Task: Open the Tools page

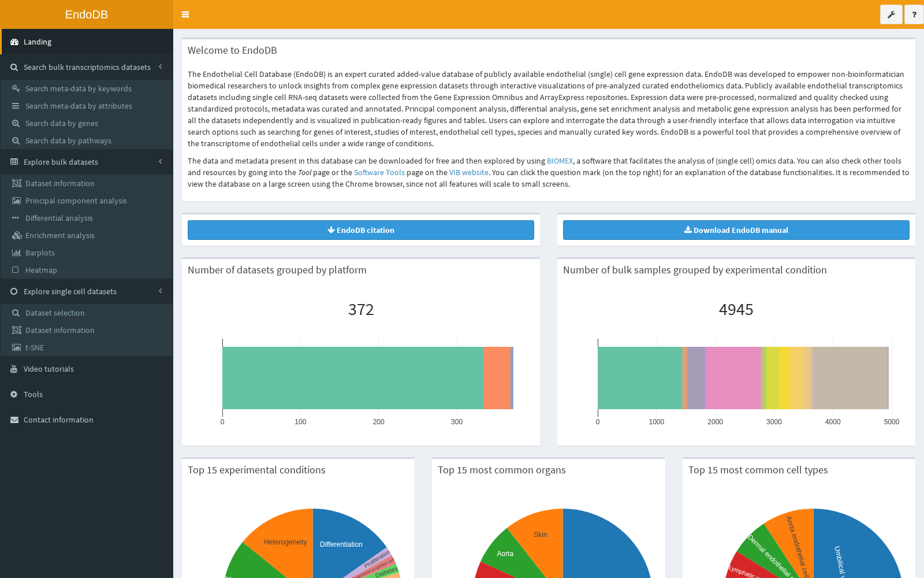Action: pyautogui.click(x=87, y=394)
